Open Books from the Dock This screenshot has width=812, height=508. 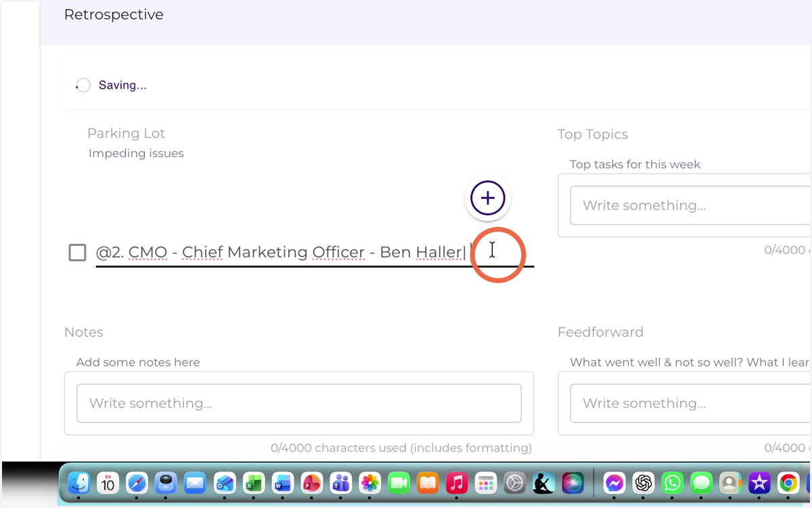[428, 482]
